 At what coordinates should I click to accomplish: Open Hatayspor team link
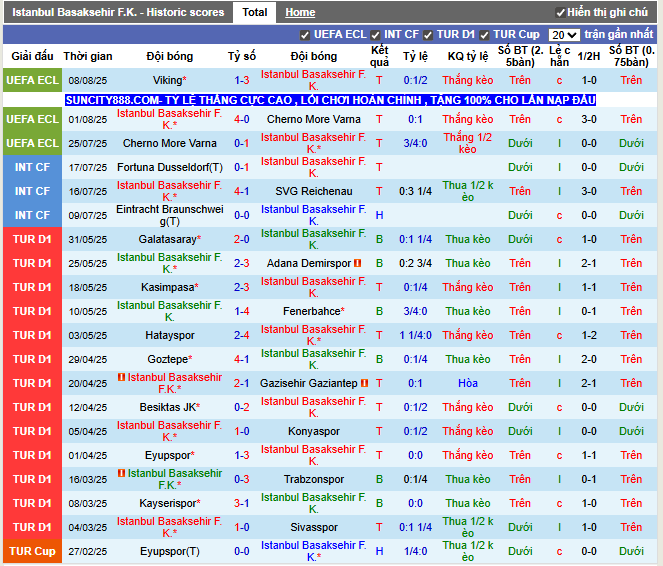(x=170, y=335)
